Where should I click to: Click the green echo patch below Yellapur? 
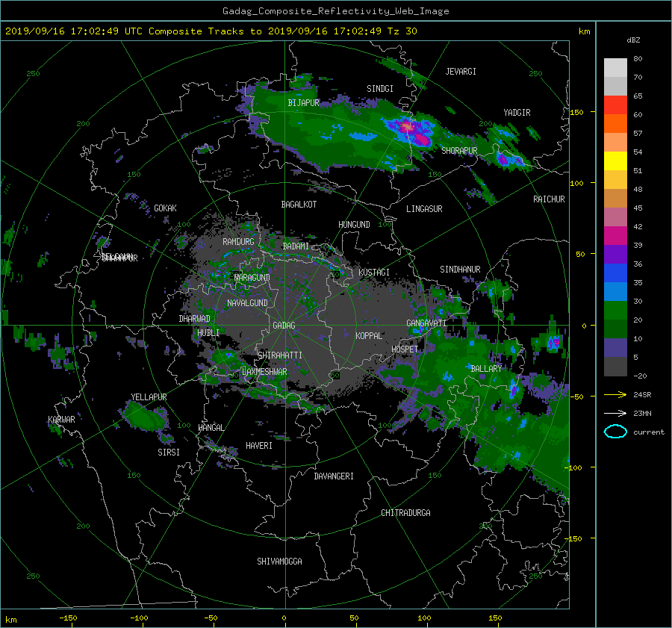click(x=145, y=415)
